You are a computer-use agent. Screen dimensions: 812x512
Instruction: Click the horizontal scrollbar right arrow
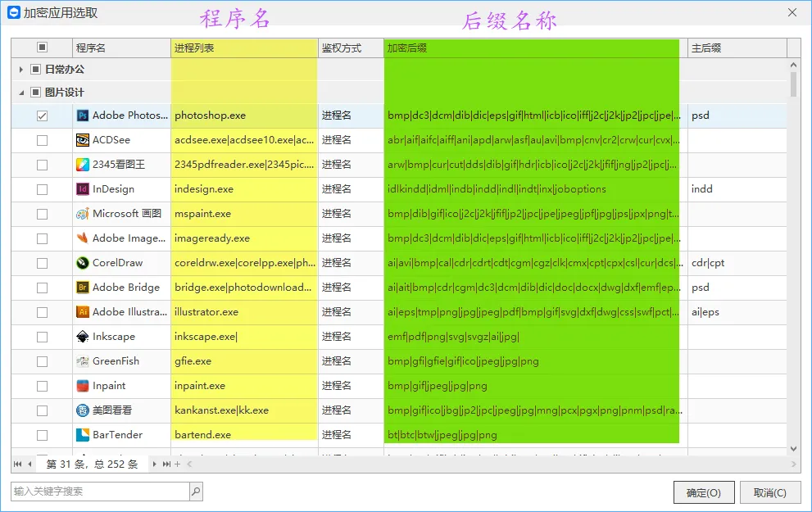(x=793, y=464)
